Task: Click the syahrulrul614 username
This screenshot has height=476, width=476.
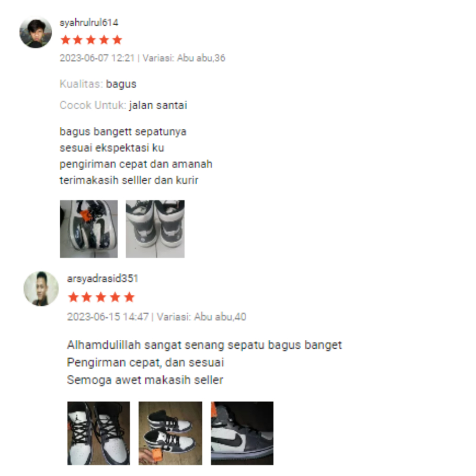Action: (89, 22)
